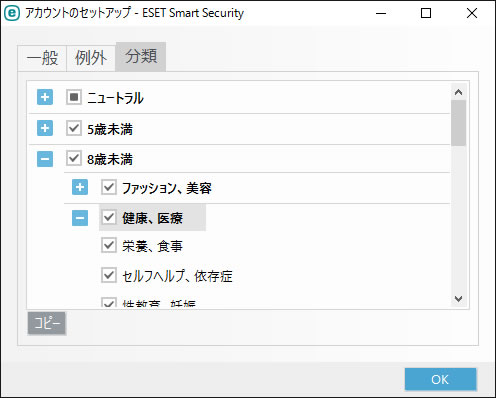Expand the ファッション、美容 subcategory
This screenshot has width=496, height=398.
pyautogui.click(x=80, y=187)
